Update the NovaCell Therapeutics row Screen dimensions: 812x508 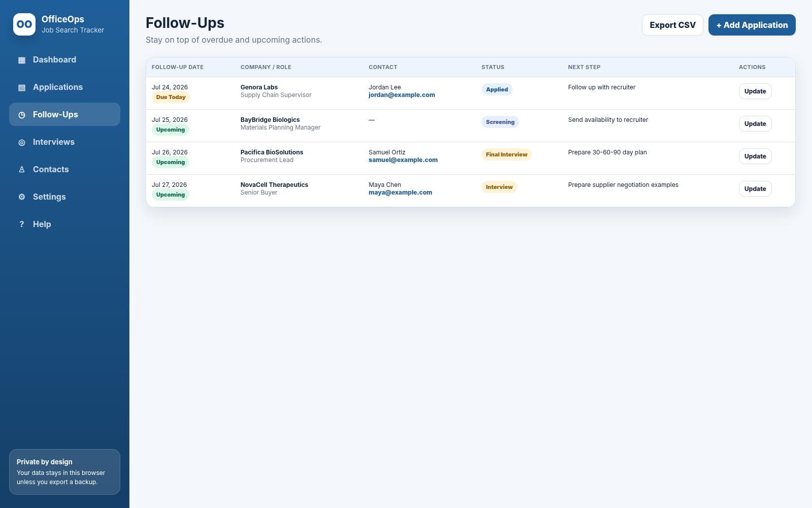tap(755, 189)
